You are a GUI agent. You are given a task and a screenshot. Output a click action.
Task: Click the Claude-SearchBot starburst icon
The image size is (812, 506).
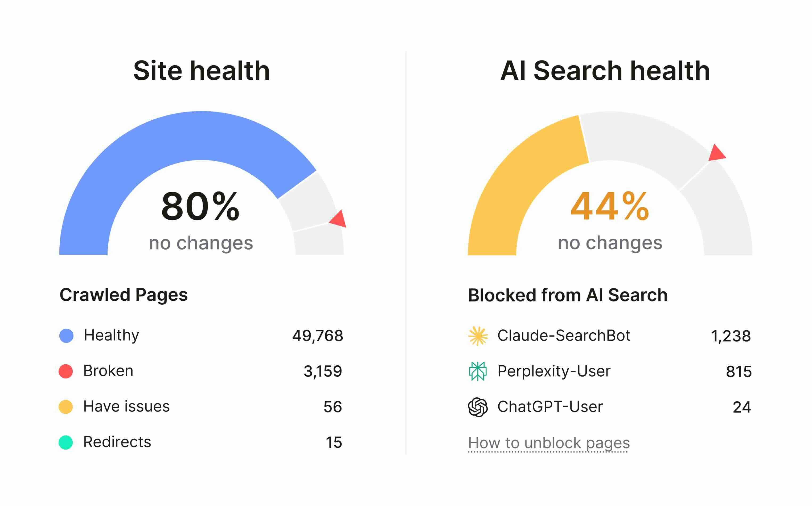(x=477, y=336)
